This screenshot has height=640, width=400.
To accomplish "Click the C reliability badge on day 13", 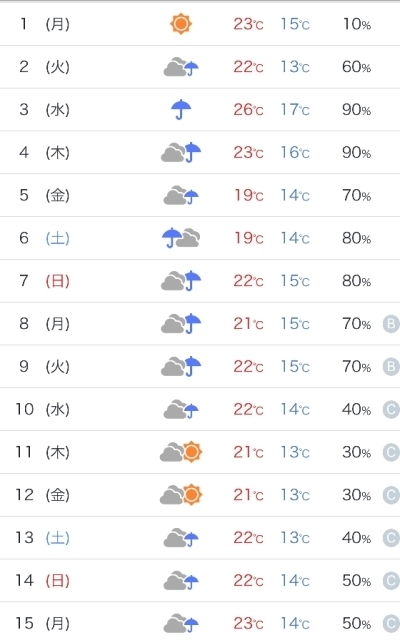I will pyautogui.click(x=391, y=538).
